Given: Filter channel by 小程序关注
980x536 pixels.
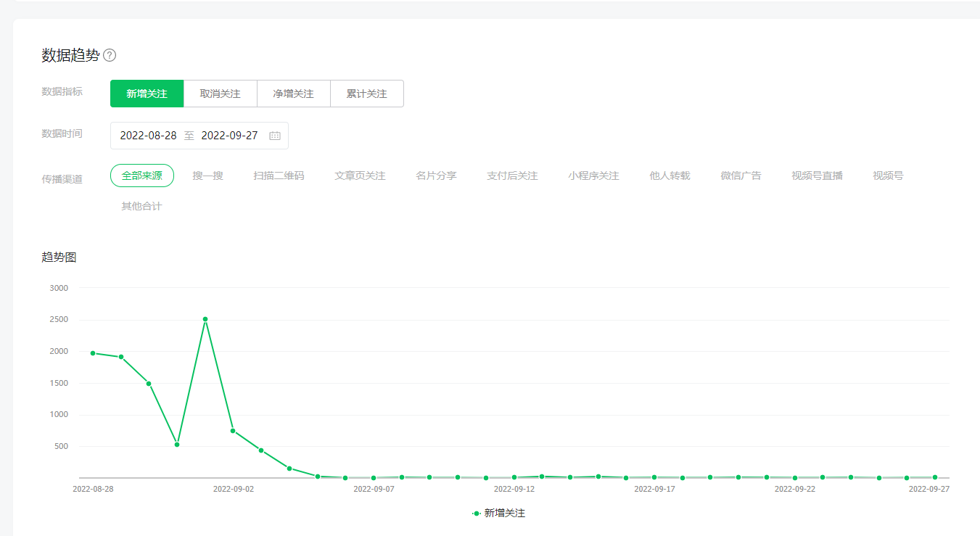Looking at the screenshot, I should click(593, 176).
